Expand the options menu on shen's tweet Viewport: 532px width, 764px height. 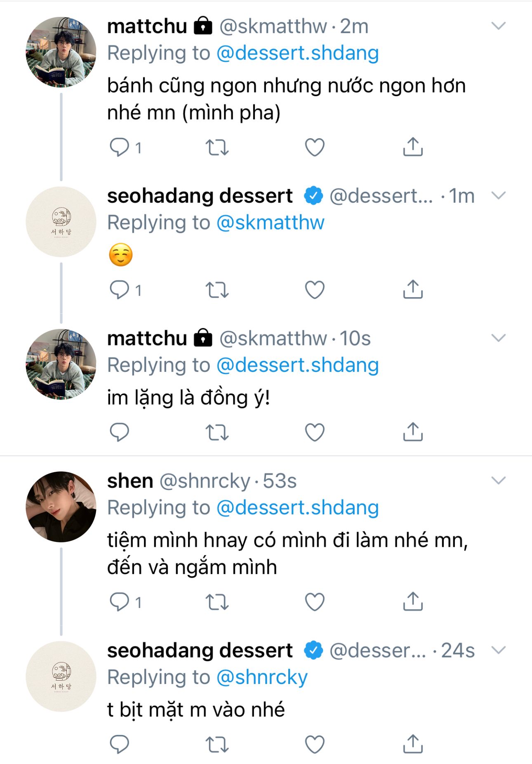[x=499, y=481]
